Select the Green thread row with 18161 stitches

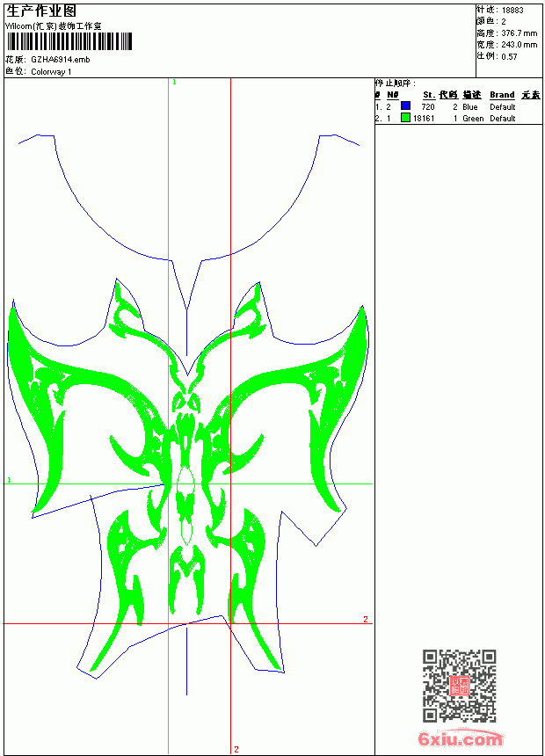[x=458, y=118]
